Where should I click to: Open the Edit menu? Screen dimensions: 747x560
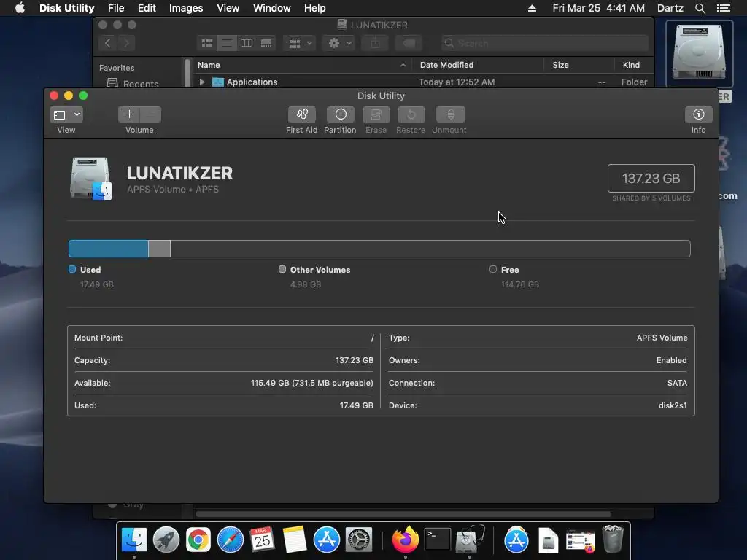click(x=147, y=8)
